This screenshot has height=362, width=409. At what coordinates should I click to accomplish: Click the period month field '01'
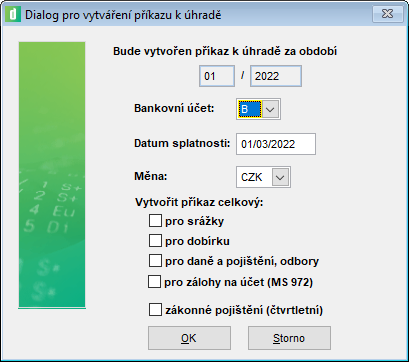217,76
